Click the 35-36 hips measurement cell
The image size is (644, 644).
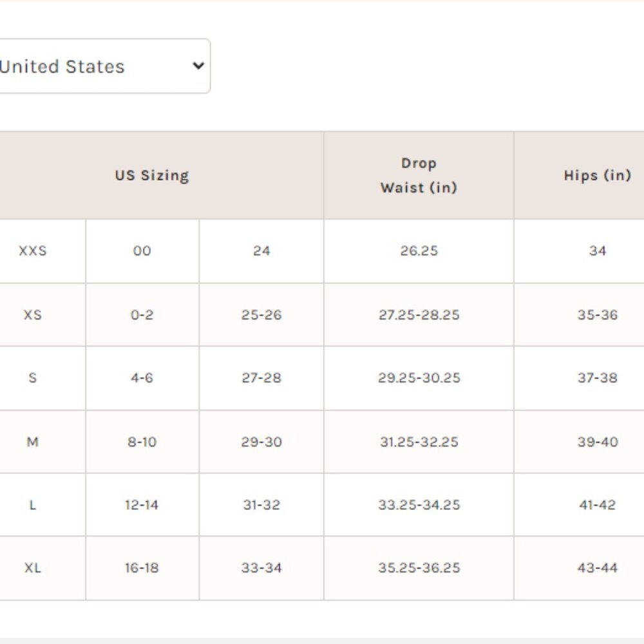[x=597, y=315]
